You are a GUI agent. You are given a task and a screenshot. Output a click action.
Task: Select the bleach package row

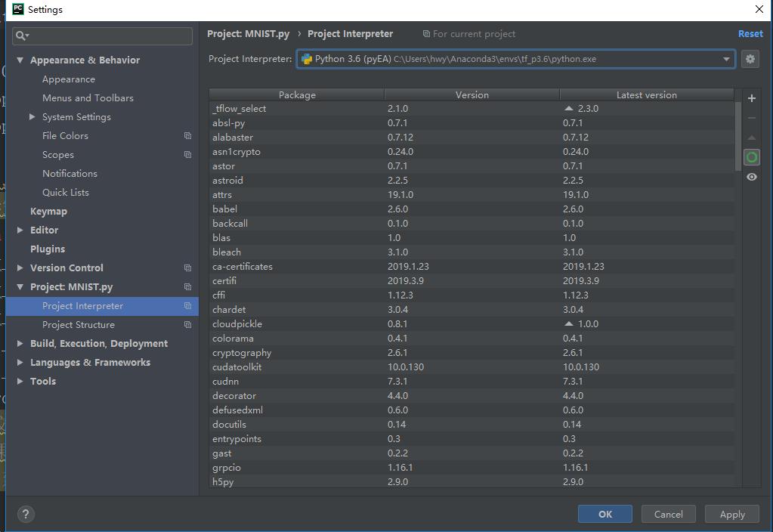(x=472, y=252)
